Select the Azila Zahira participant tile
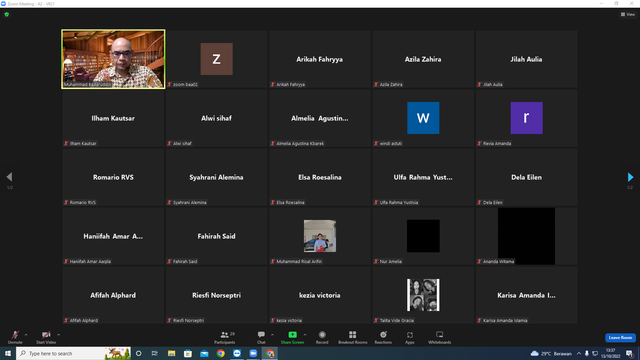The image size is (640, 360). tap(423, 59)
